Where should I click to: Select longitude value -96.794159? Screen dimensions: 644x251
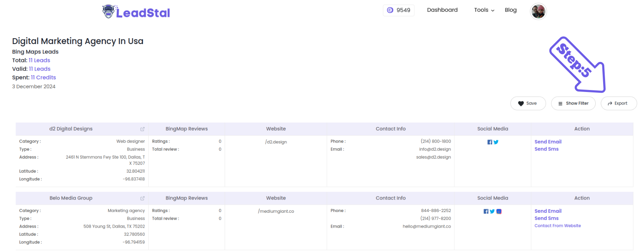(134, 242)
